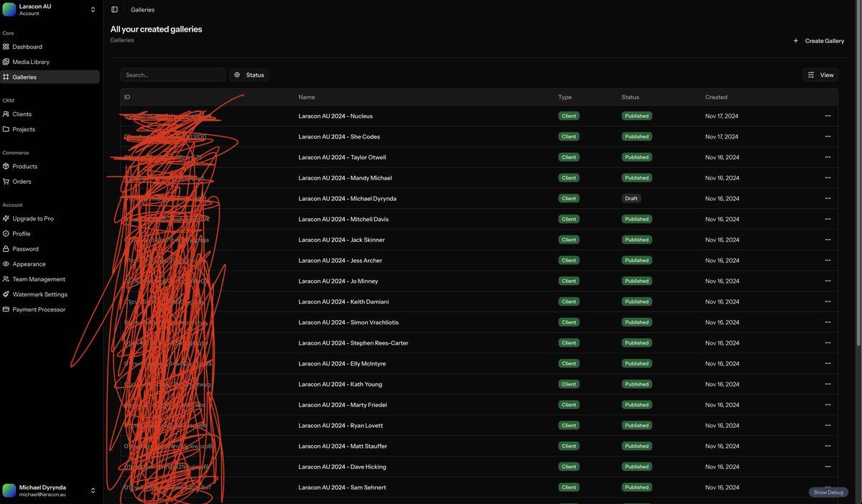The image size is (862, 504).
Task: Click the Name column header
Action: pos(307,97)
